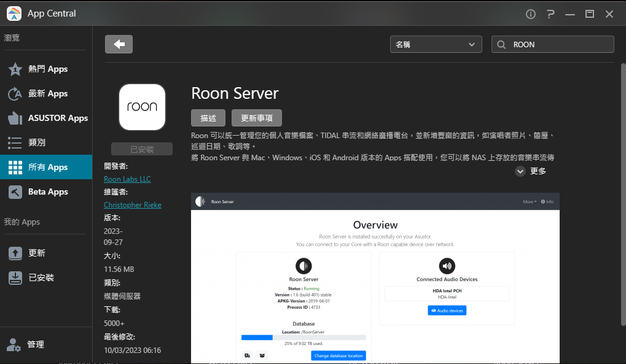Image resolution: width=626 pixels, height=364 pixels.
Task: Click the Roon Server title text
Action: (x=235, y=93)
